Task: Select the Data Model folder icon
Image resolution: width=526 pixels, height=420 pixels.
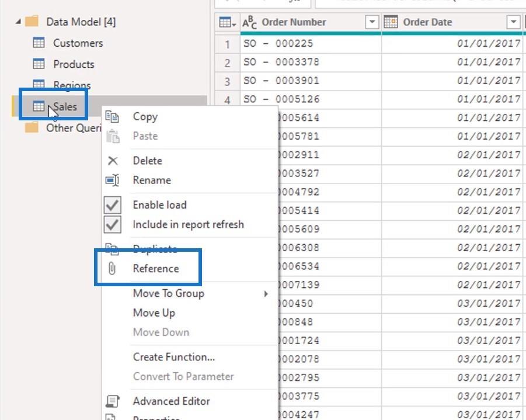Action: click(32, 21)
